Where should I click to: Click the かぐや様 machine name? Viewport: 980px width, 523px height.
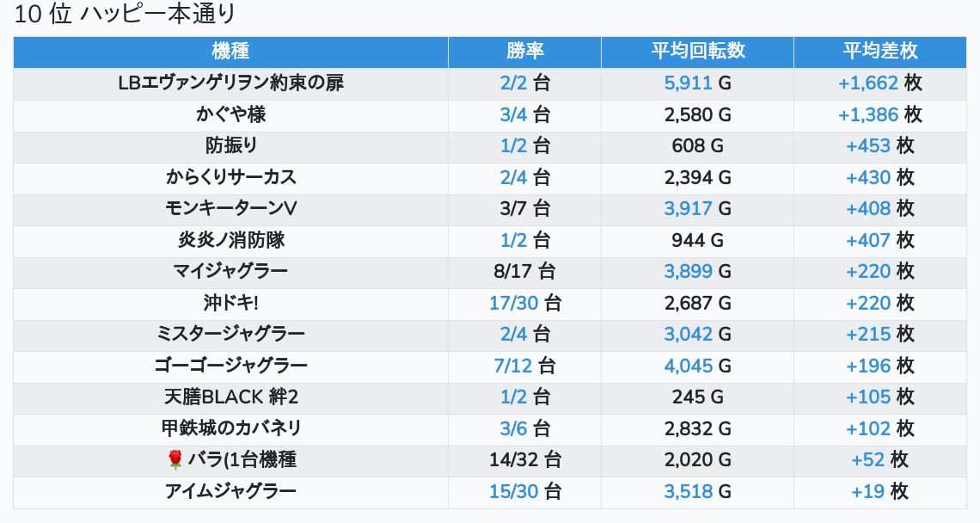point(231,114)
